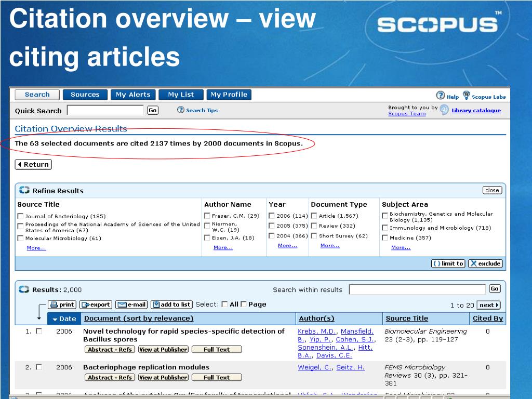This screenshot has width=532, height=399.
Task: Check author Nierman, W.C.
Action: click(x=207, y=226)
